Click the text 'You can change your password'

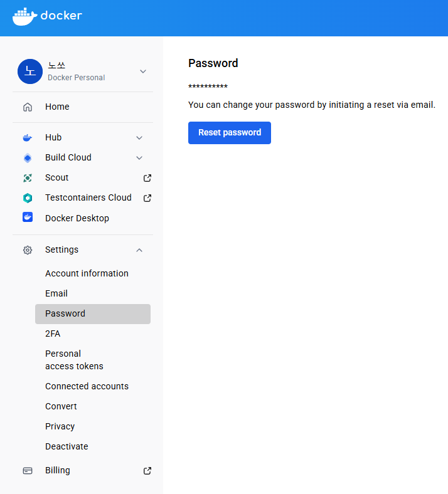pyautogui.click(x=251, y=105)
